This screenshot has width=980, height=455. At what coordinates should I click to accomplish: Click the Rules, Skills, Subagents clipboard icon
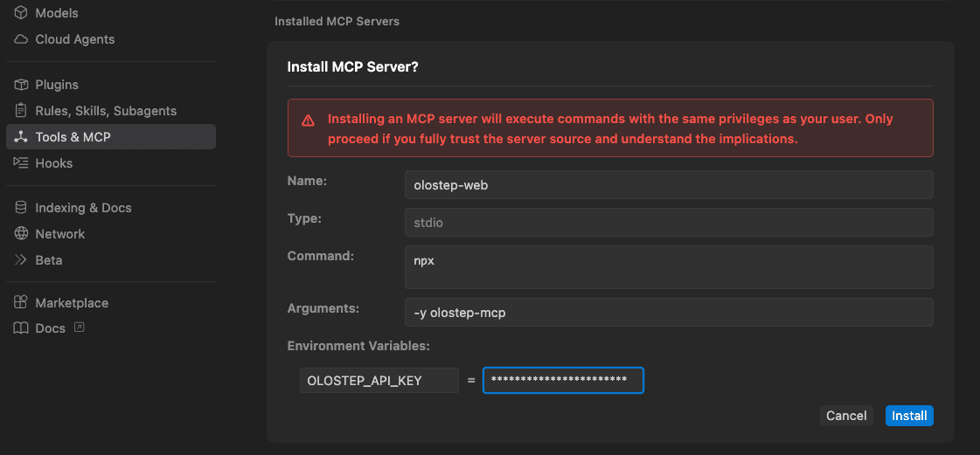(21, 110)
